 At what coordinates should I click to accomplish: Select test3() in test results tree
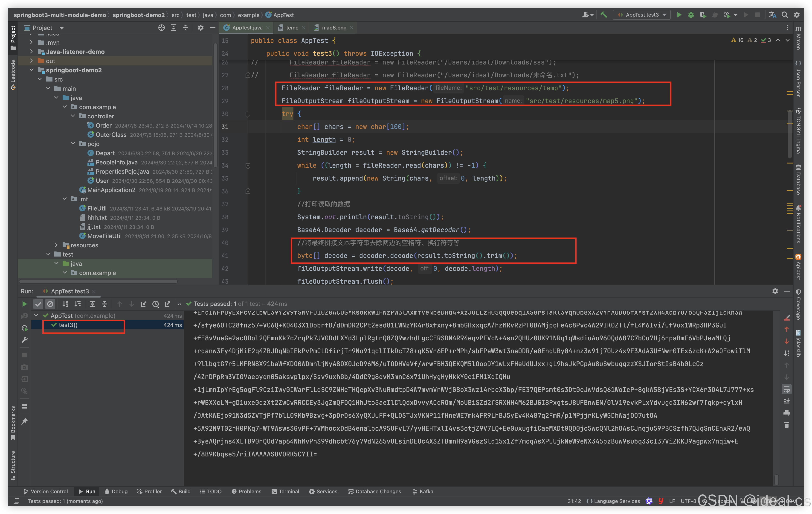[x=68, y=325]
